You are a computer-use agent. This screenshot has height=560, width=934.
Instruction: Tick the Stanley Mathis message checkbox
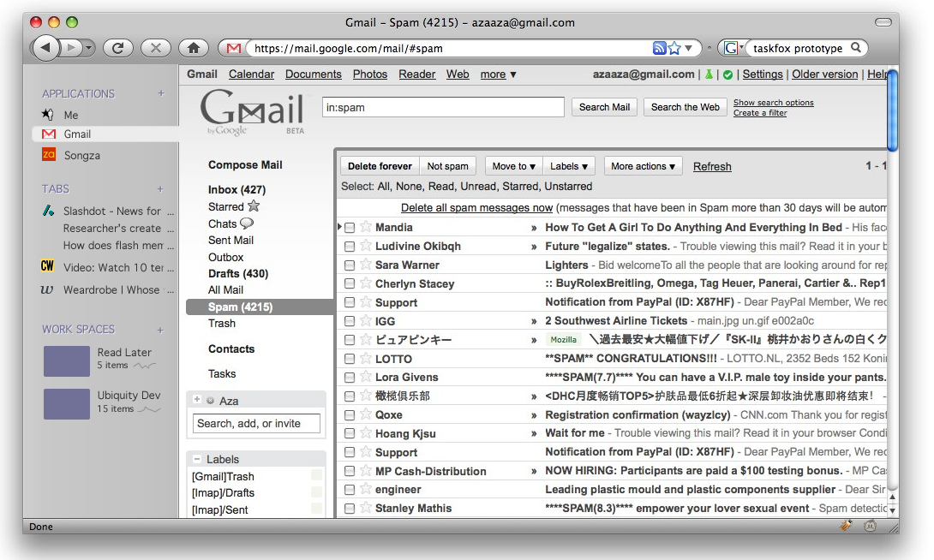click(350, 509)
